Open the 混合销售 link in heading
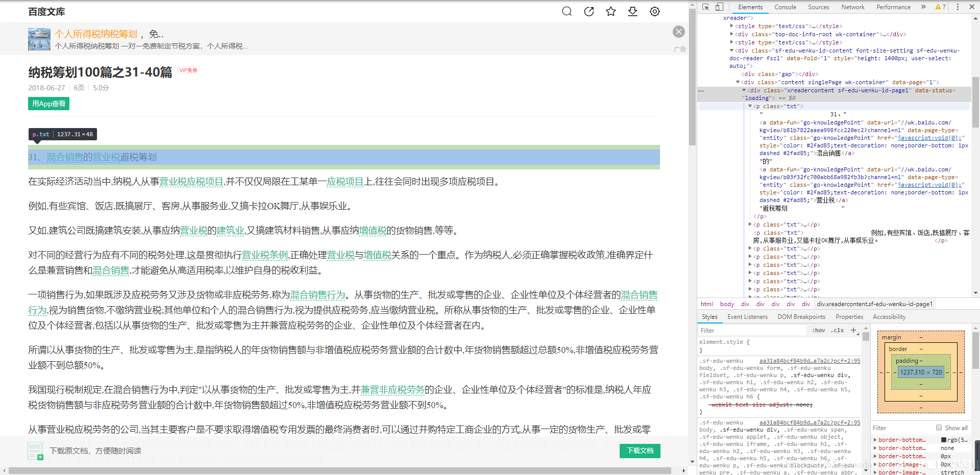The image size is (980, 475). pyautogui.click(x=65, y=157)
